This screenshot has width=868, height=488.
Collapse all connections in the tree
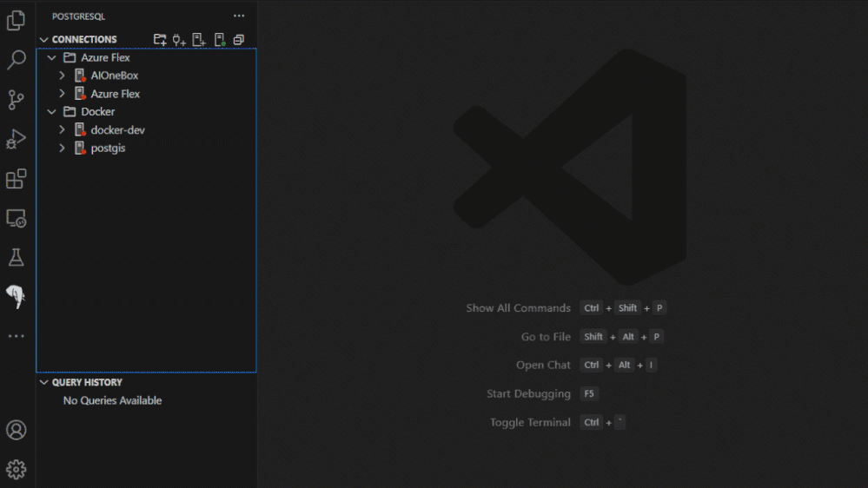click(x=239, y=39)
